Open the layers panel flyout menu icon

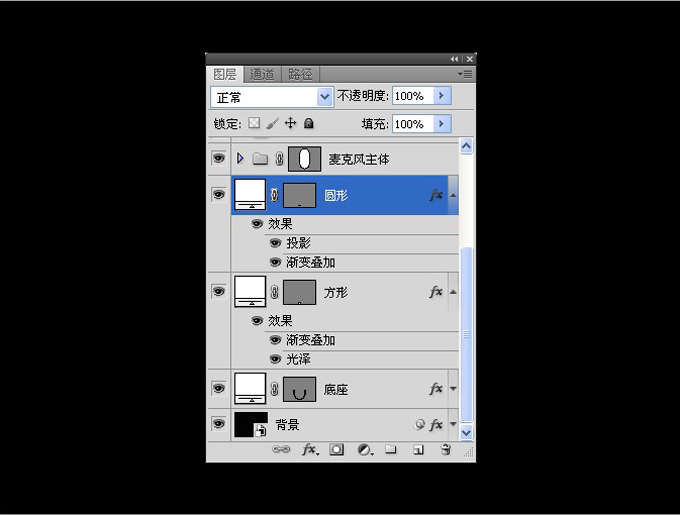[x=465, y=75]
